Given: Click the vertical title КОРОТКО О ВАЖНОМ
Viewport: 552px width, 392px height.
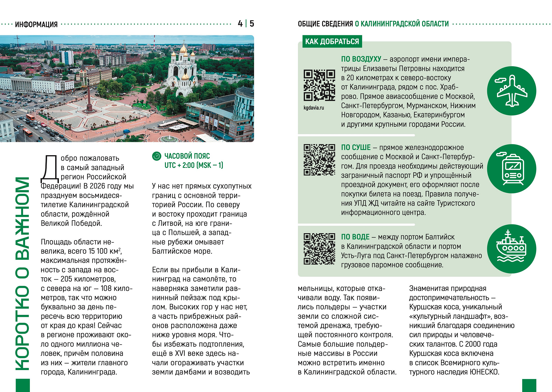Looking at the screenshot, I should click(22, 273).
